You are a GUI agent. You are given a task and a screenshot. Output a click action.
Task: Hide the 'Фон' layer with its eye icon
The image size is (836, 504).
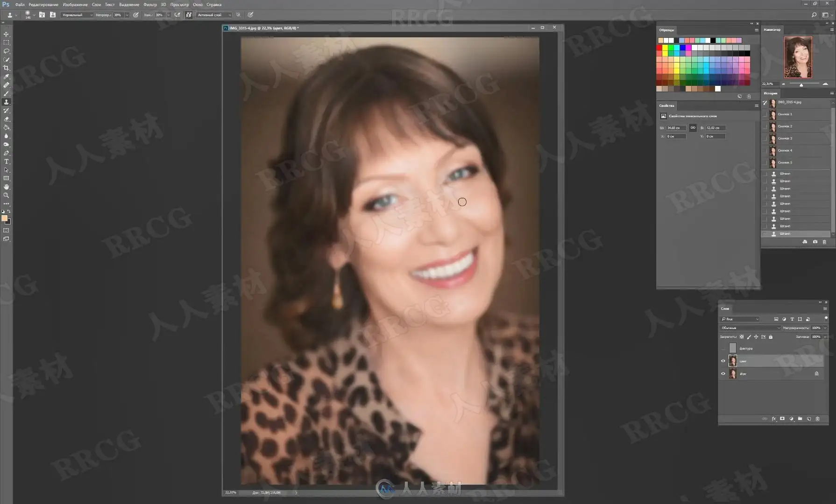(723, 373)
